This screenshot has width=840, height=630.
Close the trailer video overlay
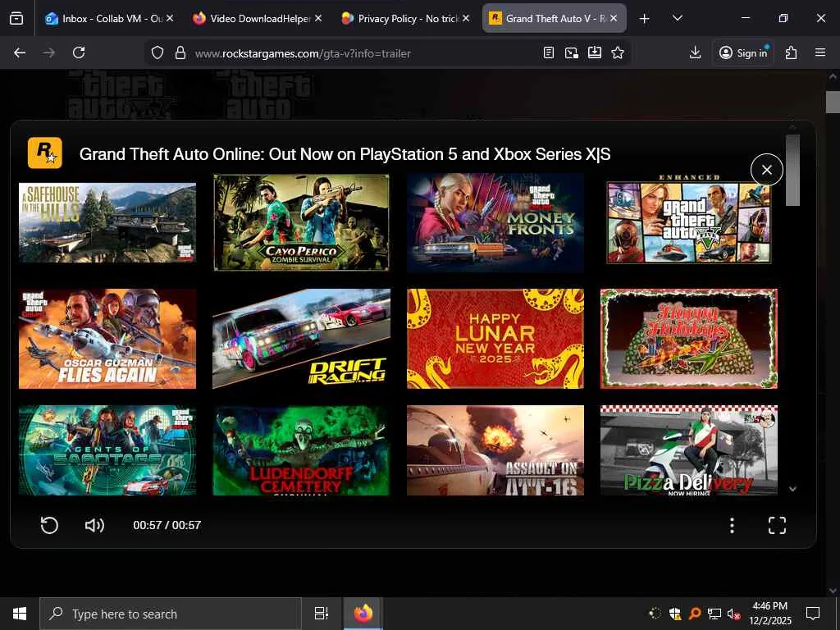767,170
